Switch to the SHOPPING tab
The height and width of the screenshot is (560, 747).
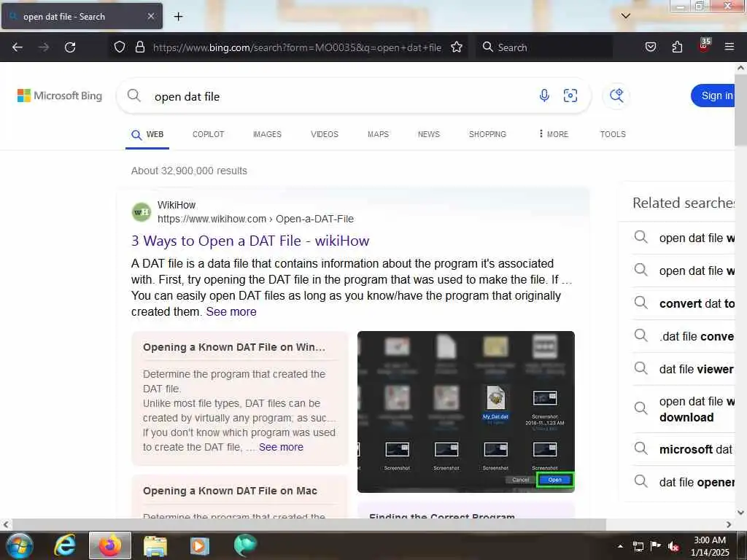[x=487, y=134]
